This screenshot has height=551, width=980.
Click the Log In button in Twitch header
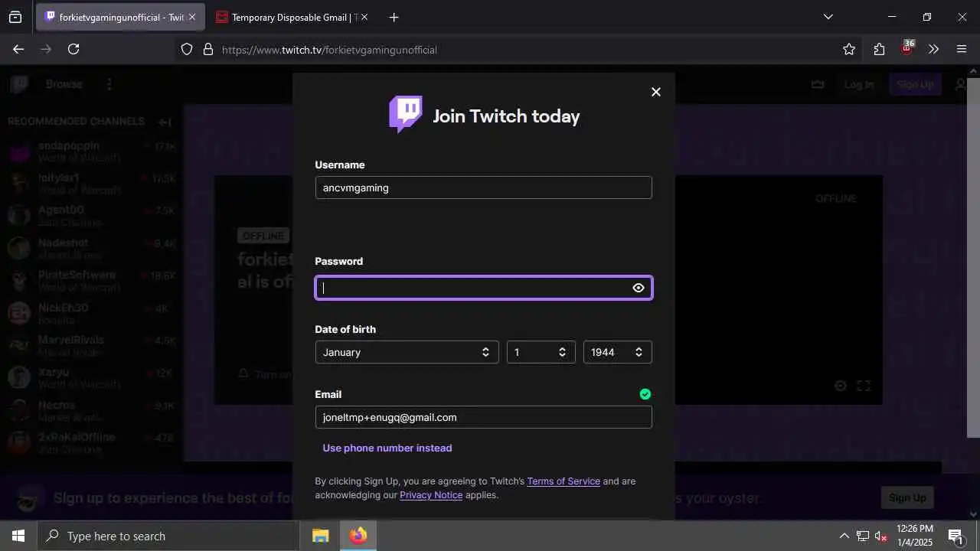(859, 84)
